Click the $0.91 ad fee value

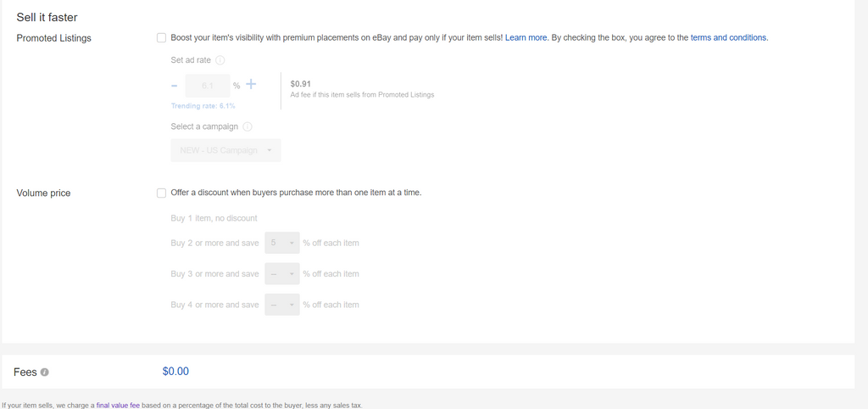pyautogui.click(x=301, y=84)
